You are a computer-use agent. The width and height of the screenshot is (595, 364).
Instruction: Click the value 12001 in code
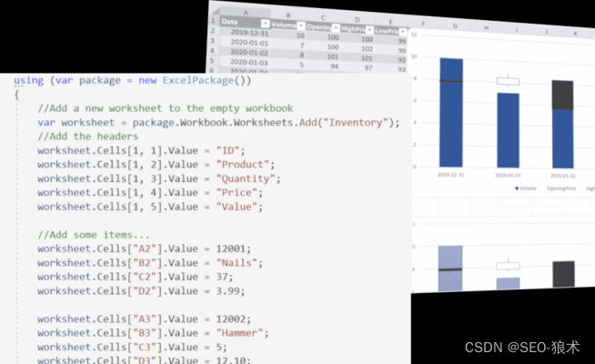pyautogui.click(x=231, y=249)
